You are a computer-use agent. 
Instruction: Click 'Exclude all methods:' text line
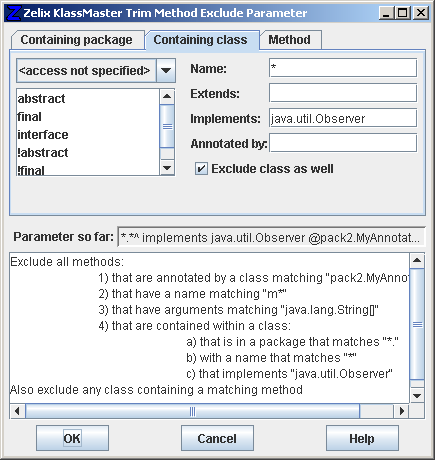click(x=67, y=262)
